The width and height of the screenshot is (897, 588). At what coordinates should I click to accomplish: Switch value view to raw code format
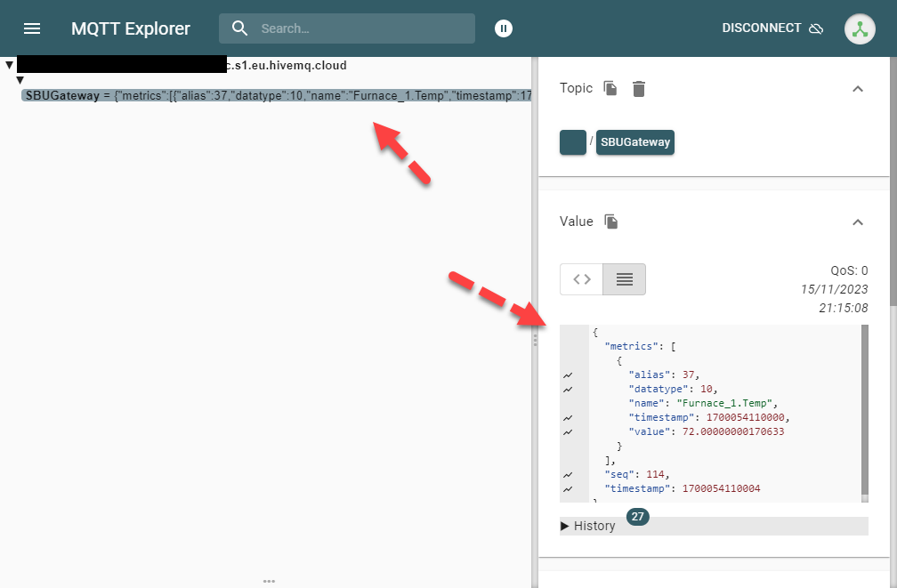(581, 278)
